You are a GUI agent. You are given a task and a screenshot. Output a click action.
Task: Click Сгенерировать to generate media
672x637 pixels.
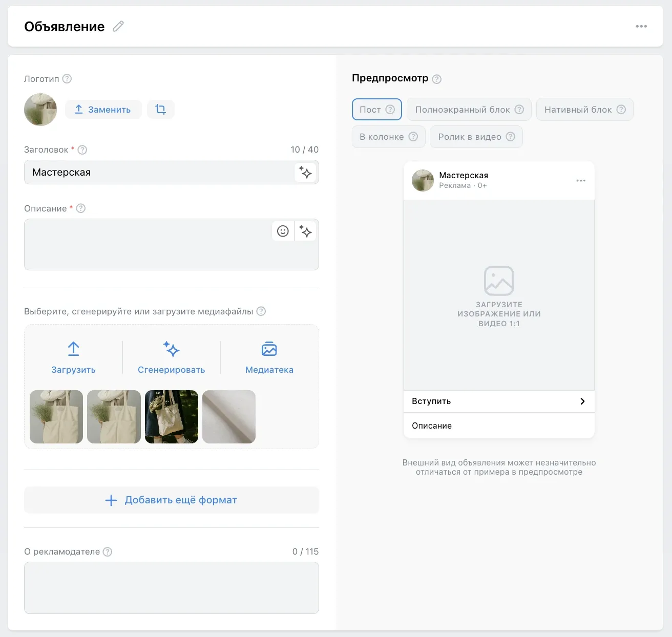(172, 358)
